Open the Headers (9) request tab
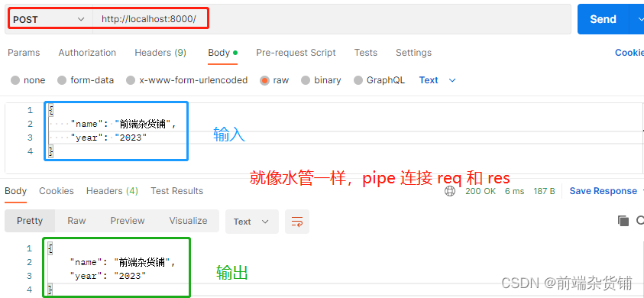Screen dimensions: 644x298 [160, 53]
